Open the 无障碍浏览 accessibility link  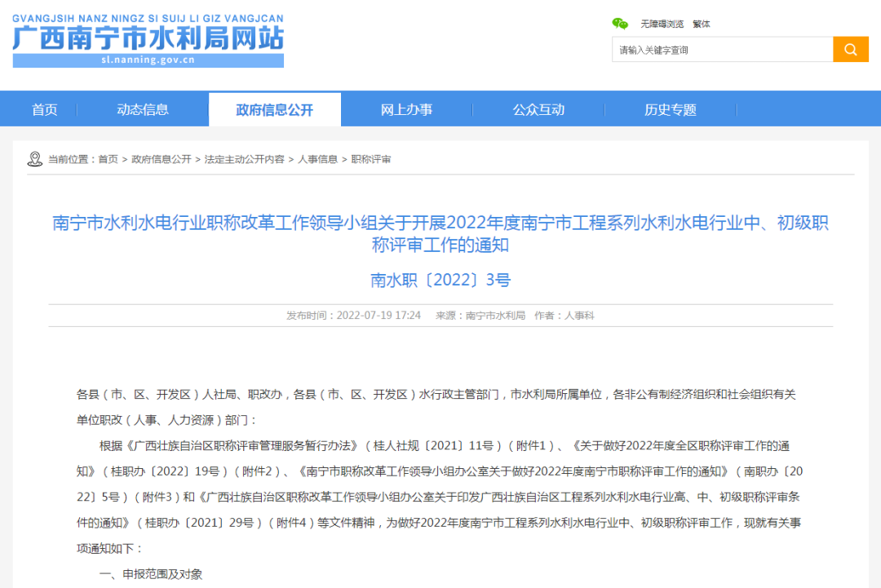662,24
